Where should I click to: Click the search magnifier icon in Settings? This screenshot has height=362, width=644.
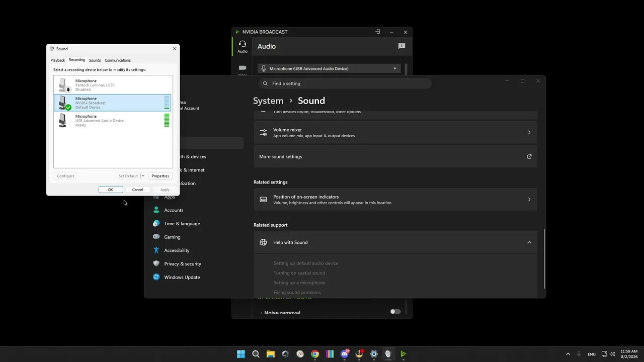266,83
